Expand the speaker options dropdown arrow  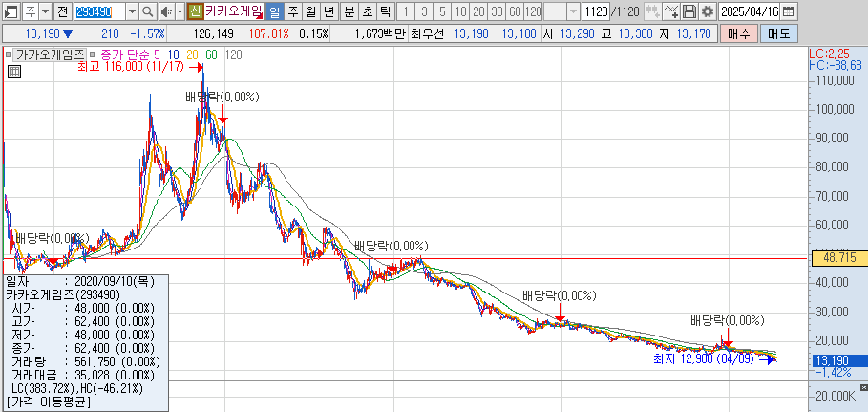point(180,11)
